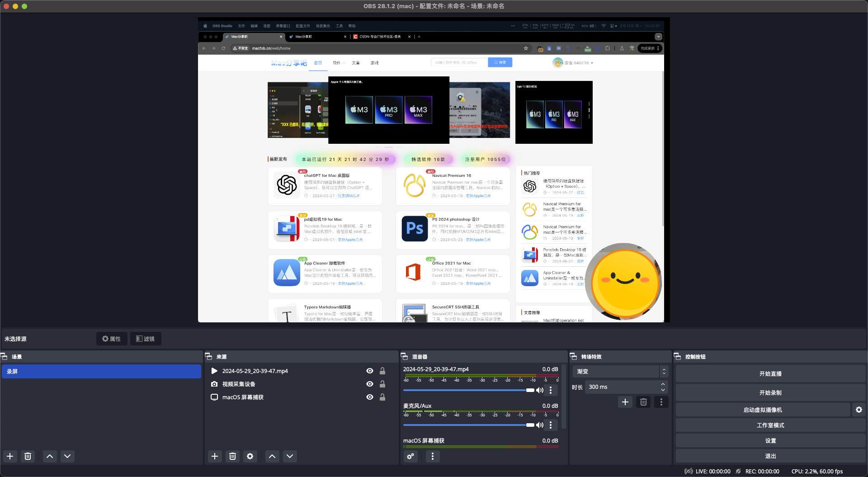Pop out the 控制按钮 dock icon
The height and width of the screenshot is (477, 868).
click(677, 356)
